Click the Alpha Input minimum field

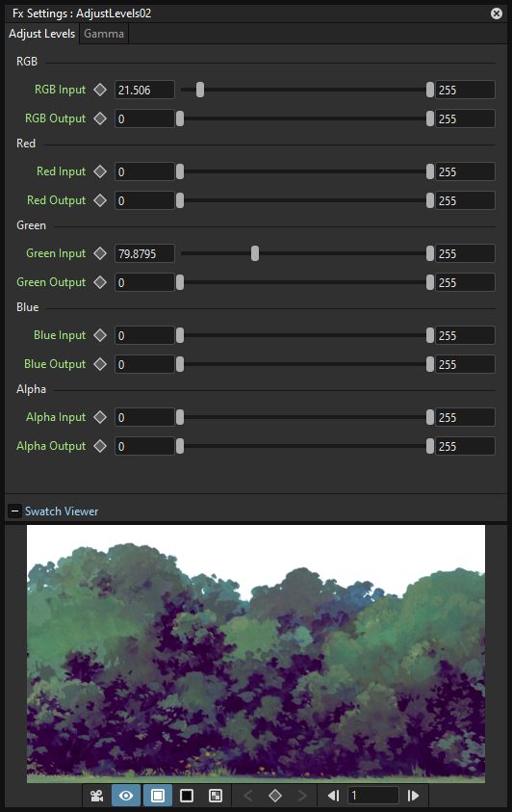pyautogui.click(x=144, y=417)
